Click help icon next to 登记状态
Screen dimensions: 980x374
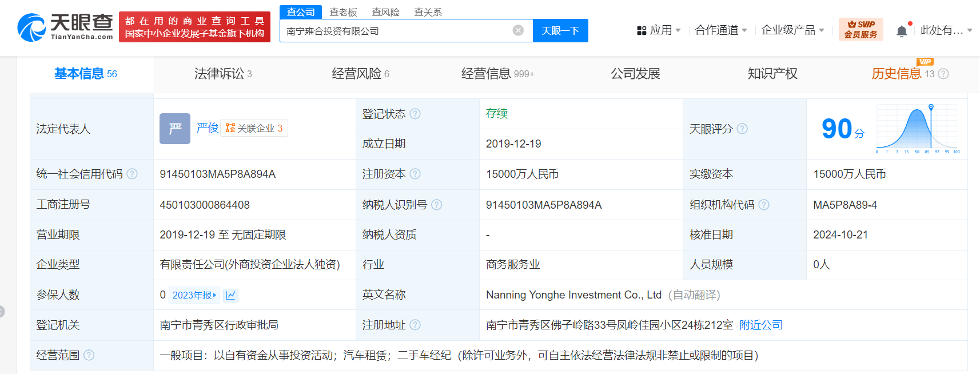(x=415, y=114)
